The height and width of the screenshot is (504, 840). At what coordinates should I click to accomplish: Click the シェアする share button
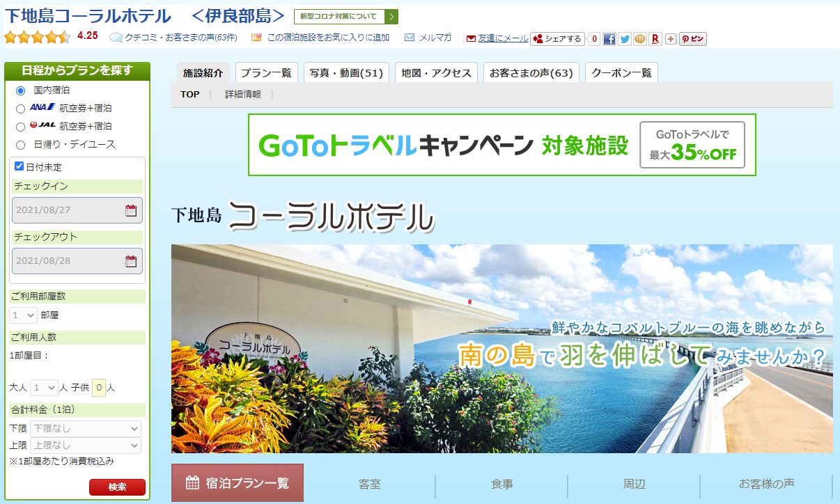(x=557, y=39)
